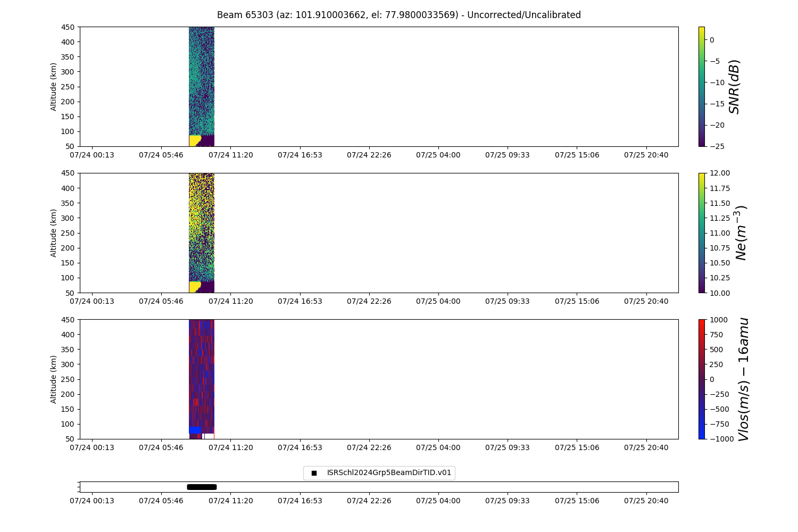Click the 450 altitude tick on Ne panel
Viewport: 798px width, 532px height.
tap(71, 173)
